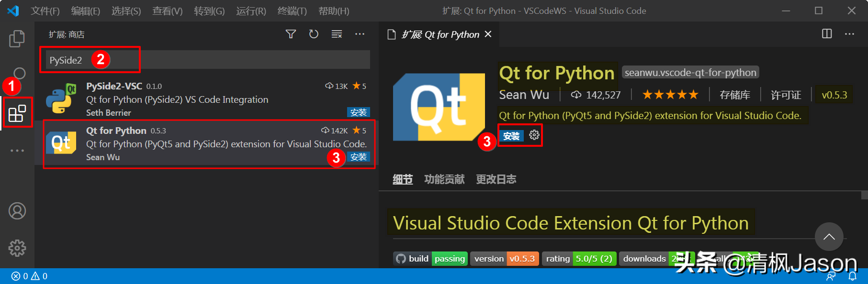This screenshot has height=284, width=868.
Task: Clear extensions search results icon
Action: (x=337, y=34)
